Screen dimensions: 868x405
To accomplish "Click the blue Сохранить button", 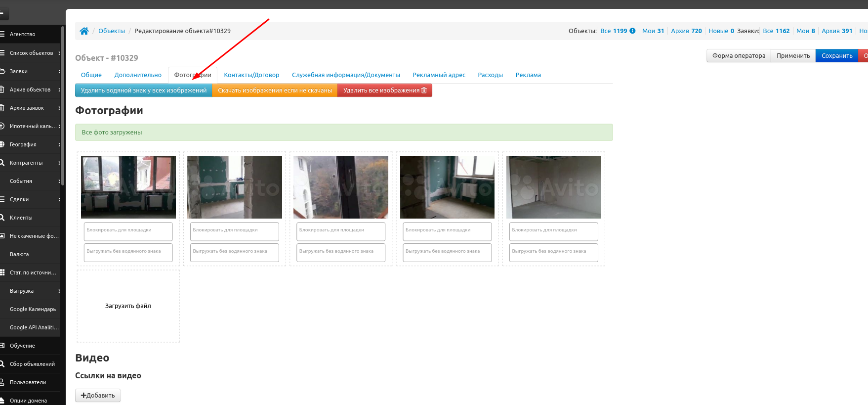I will 837,56.
